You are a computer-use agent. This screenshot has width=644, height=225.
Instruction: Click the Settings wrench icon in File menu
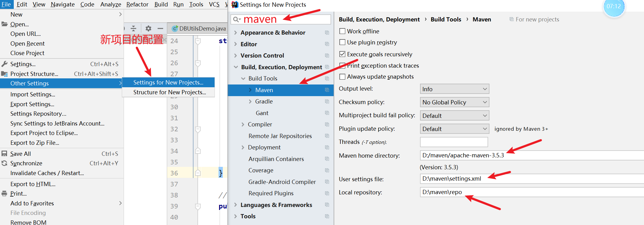pyautogui.click(x=4, y=64)
